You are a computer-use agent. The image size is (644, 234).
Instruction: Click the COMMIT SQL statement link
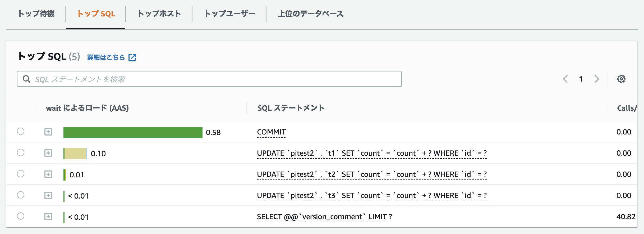[271, 132]
